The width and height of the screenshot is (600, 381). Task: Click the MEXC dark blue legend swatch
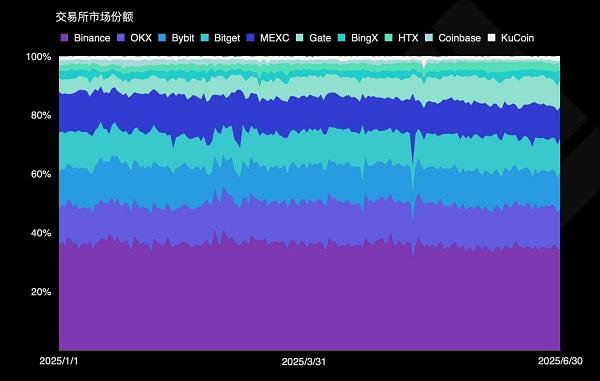[251, 38]
